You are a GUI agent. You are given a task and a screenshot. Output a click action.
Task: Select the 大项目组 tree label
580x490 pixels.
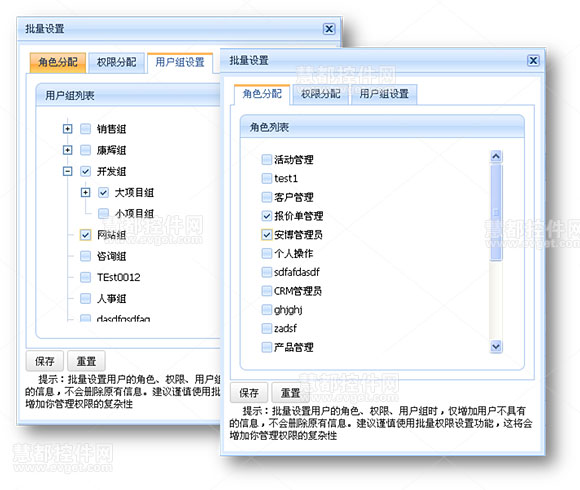pos(134,193)
